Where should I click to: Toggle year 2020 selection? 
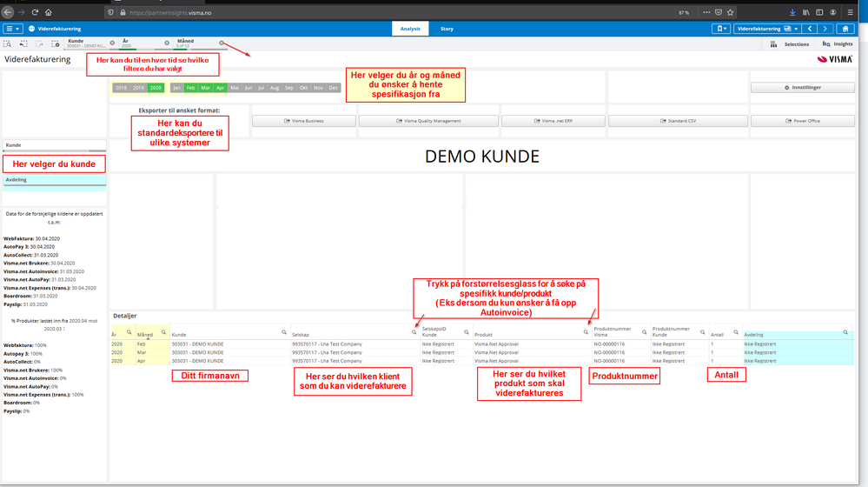coord(156,88)
